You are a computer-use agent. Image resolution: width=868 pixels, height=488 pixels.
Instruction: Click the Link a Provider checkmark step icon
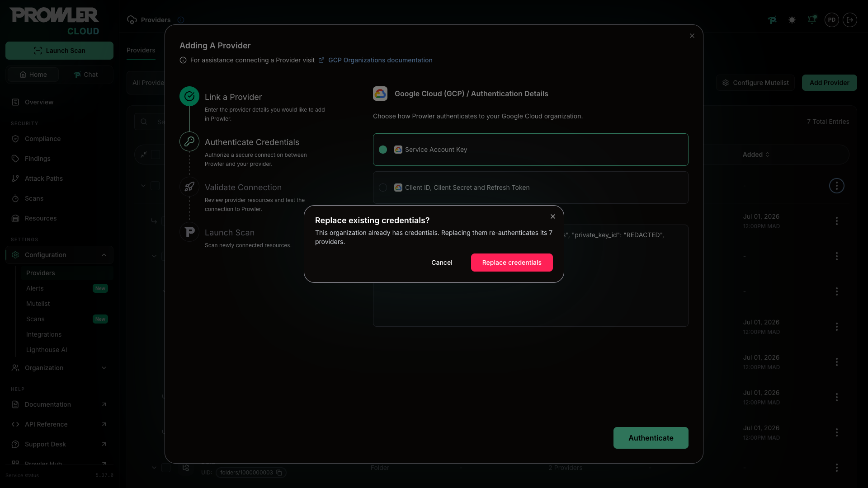point(189,96)
